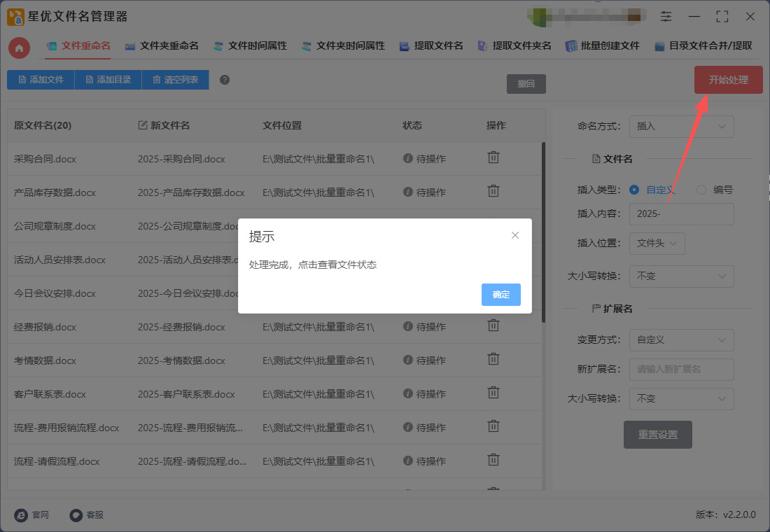The width and height of the screenshot is (770, 532).
Task: Delete the 采购合同.docx row via trash icon
Action: [493, 157]
